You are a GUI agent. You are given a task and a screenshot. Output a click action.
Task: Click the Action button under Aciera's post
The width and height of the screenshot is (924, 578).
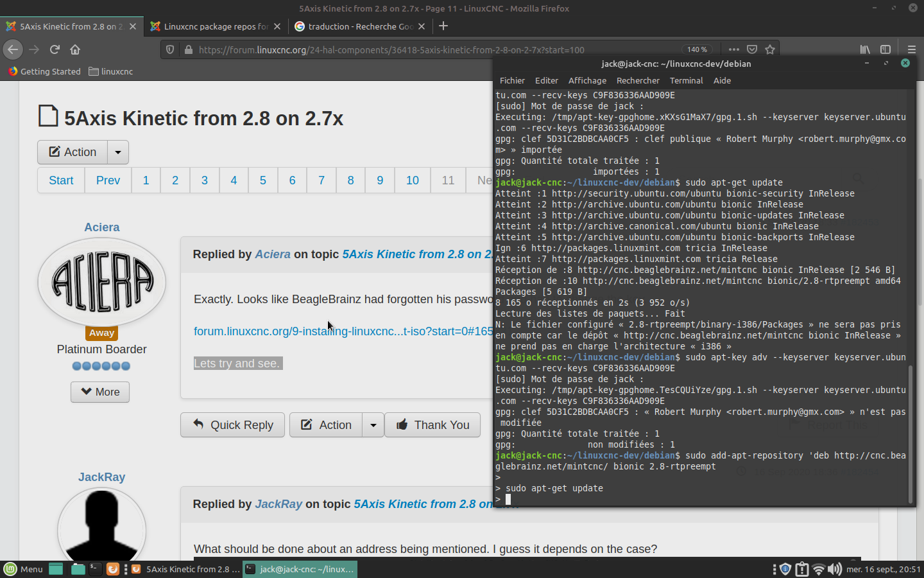326,425
